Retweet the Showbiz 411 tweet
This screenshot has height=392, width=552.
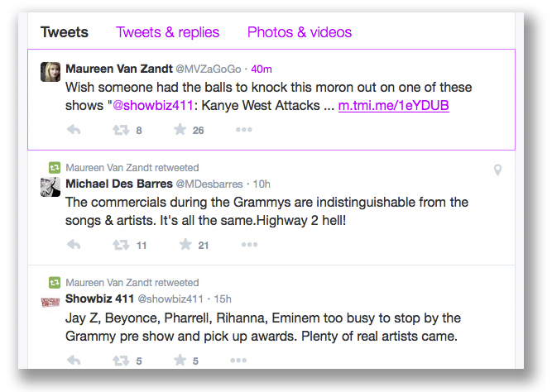(119, 360)
